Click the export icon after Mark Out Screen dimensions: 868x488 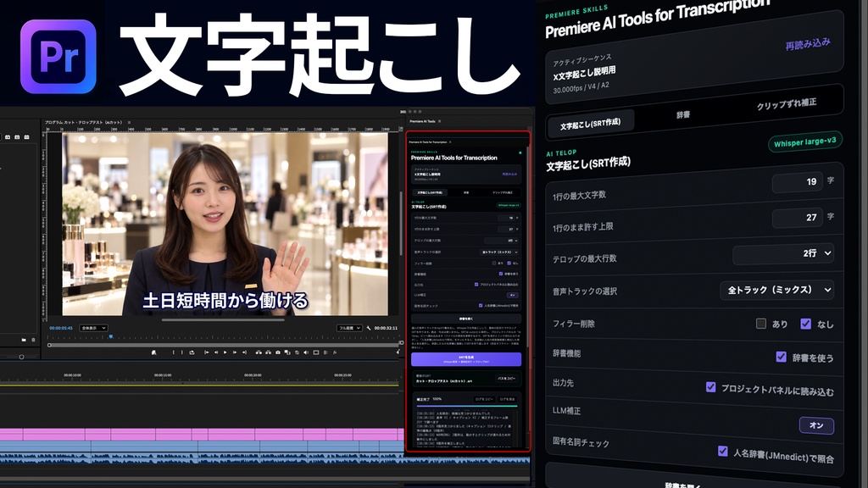[x=192, y=352]
